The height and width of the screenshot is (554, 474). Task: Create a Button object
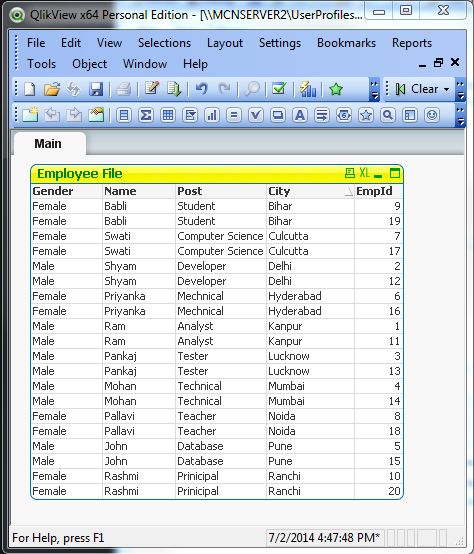coord(278,115)
